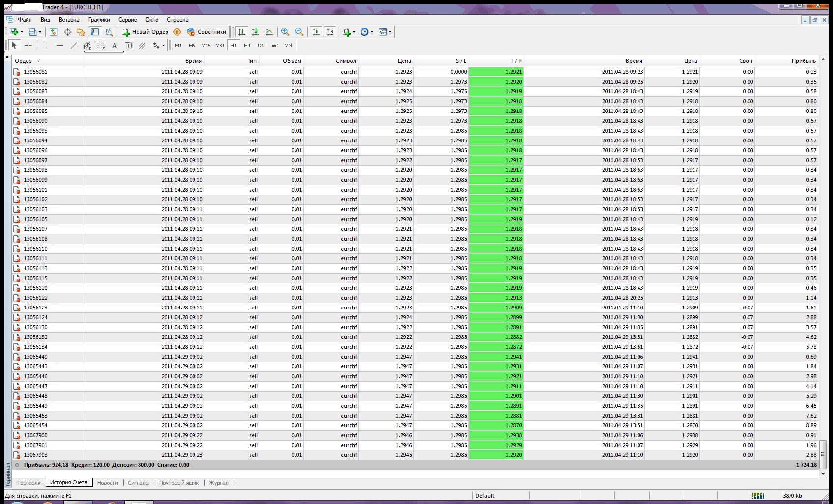833x504 pixels.
Task: Expand the profiles dropdown arrow
Action: (x=40, y=32)
